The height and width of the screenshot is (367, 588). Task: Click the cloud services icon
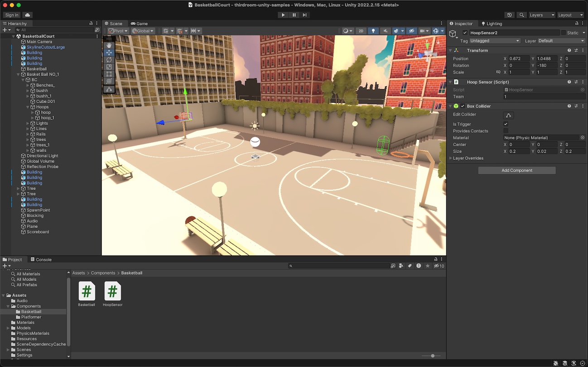27,15
